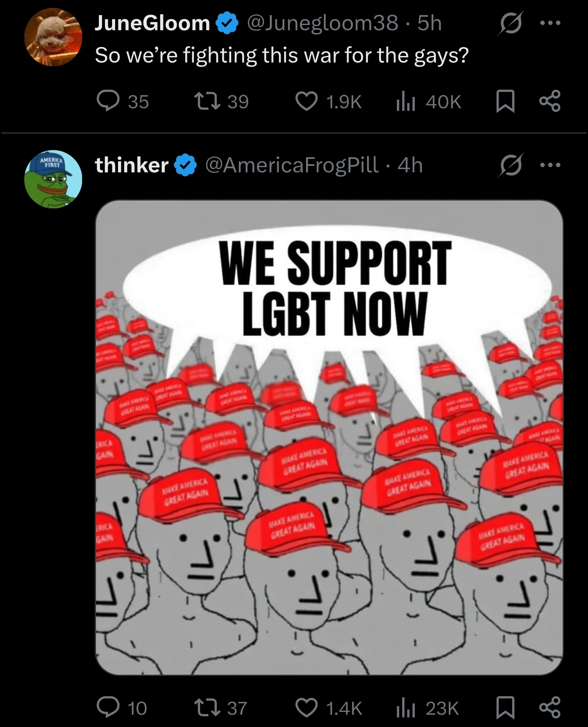The width and height of the screenshot is (588, 727).
Task: Open thinker's Pepe profile avatar
Action: pos(53,179)
